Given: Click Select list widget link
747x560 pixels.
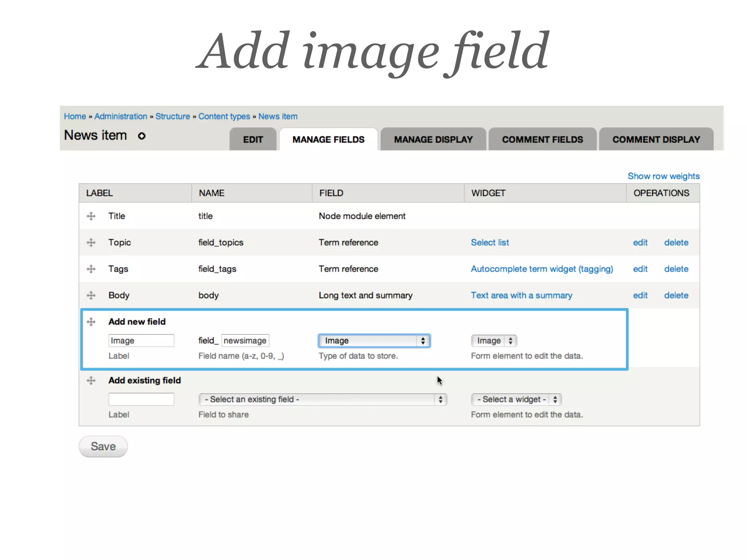Looking at the screenshot, I should (x=490, y=242).
